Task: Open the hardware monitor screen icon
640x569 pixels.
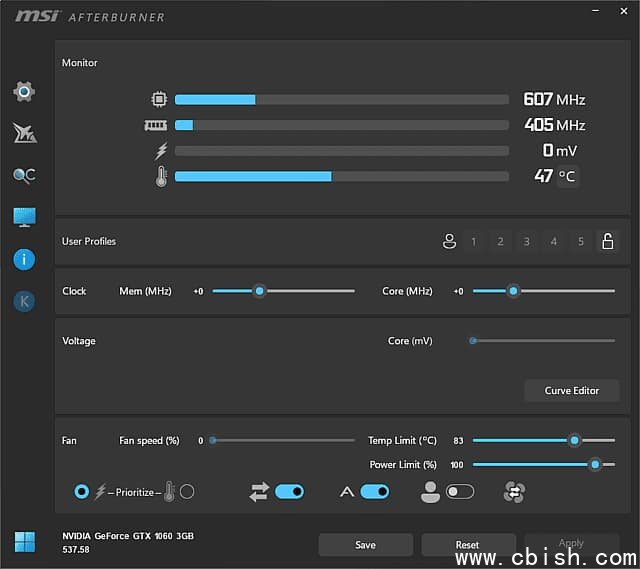Action: pos(24,217)
